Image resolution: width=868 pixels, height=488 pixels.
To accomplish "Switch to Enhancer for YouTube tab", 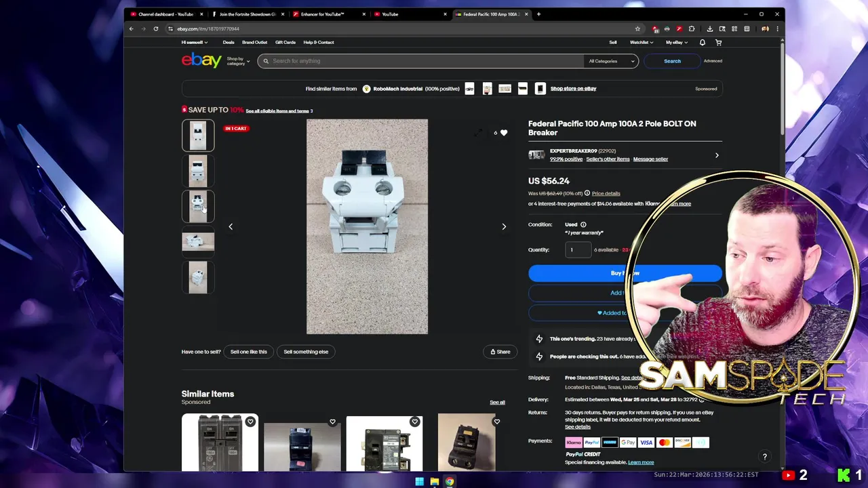I will pyautogui.click(x=330, y=14).
